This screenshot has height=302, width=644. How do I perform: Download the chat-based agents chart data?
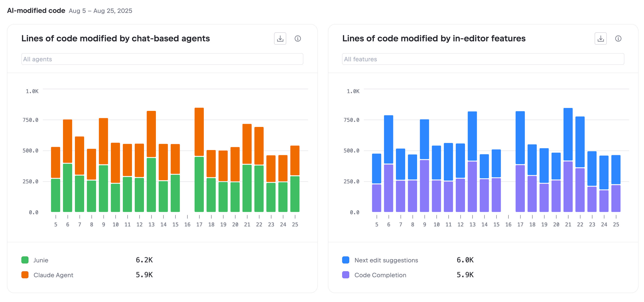(280, 38)
